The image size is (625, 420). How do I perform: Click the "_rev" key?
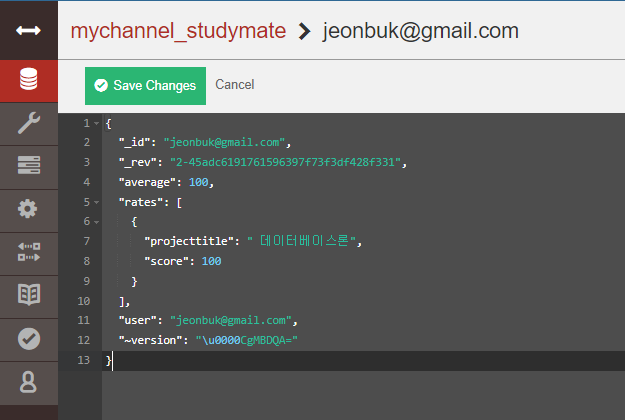point(138,162)
